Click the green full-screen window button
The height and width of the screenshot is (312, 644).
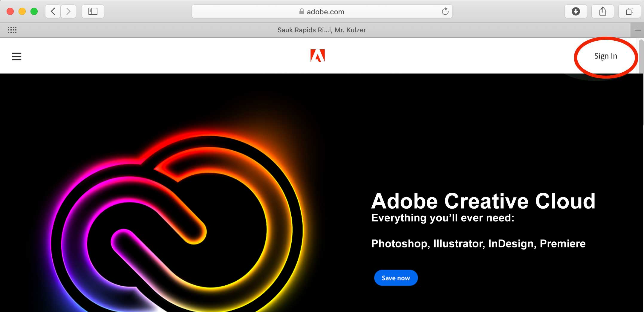tap(34, 11)
